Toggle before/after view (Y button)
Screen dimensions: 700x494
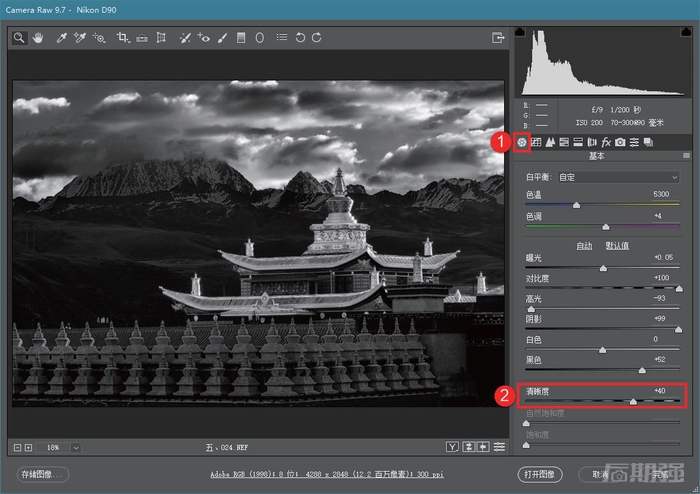coord(452,447)
